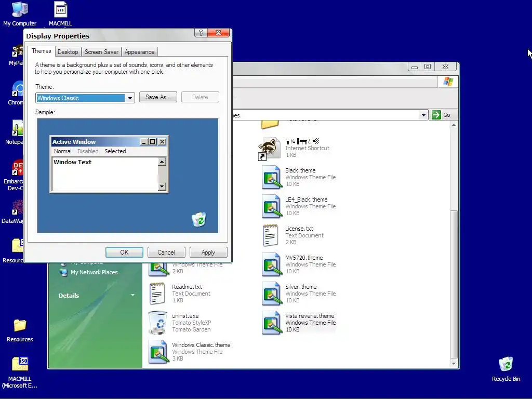Select the Silver.theme file icon

(x=272, y=294)
